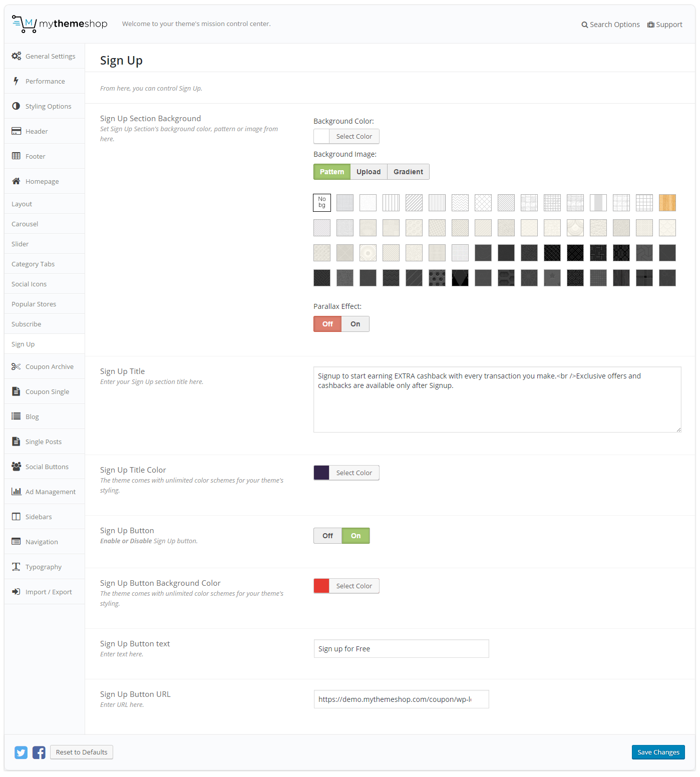Click the Facebook icon in footer

point(39,752)
